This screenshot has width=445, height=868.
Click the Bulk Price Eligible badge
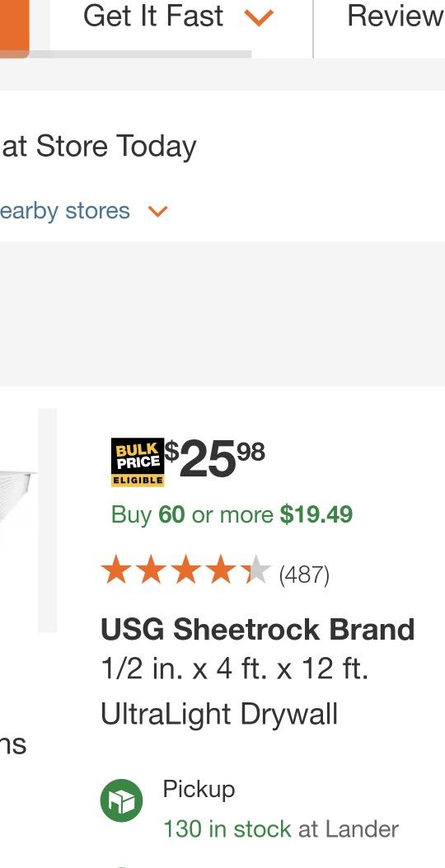tap(138, 462)
